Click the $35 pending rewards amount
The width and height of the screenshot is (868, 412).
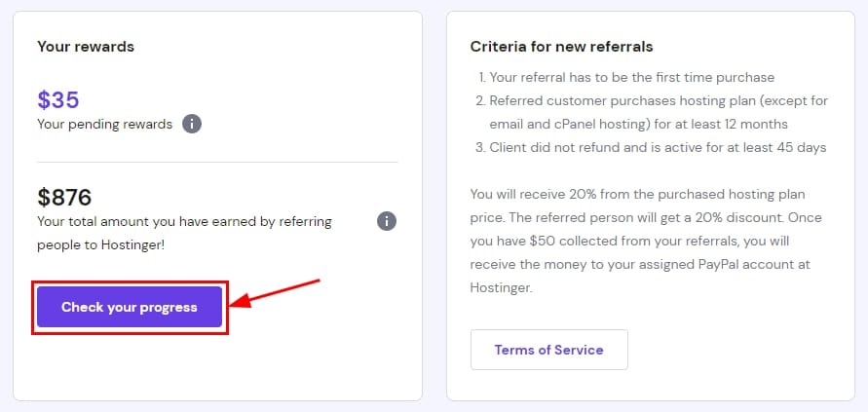pyautogui.click(x=58, y=99)
